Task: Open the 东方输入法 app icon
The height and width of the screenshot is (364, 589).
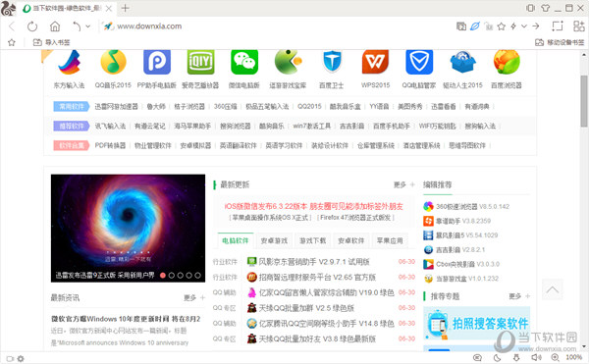Action: 69,62
